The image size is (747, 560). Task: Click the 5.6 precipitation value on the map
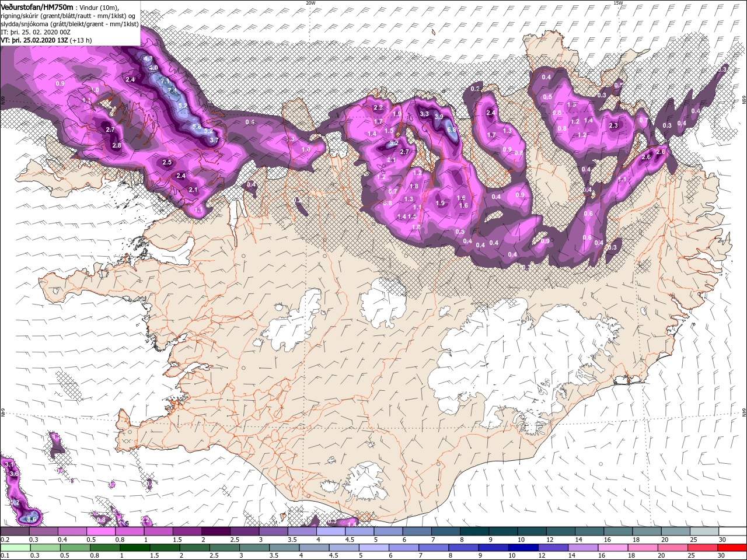pos(197,127)
